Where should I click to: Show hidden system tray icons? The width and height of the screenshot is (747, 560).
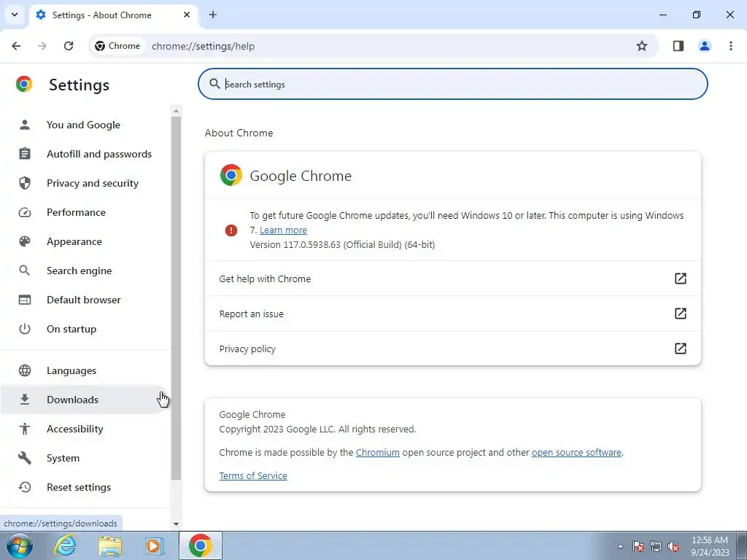pyautogui.click(x=620, y=546)
